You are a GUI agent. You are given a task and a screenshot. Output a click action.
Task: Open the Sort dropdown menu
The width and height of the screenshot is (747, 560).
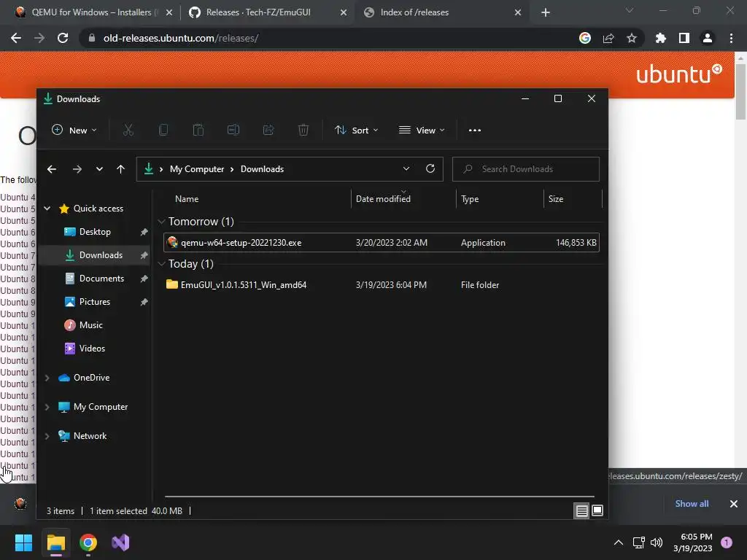tap(356, 130)
